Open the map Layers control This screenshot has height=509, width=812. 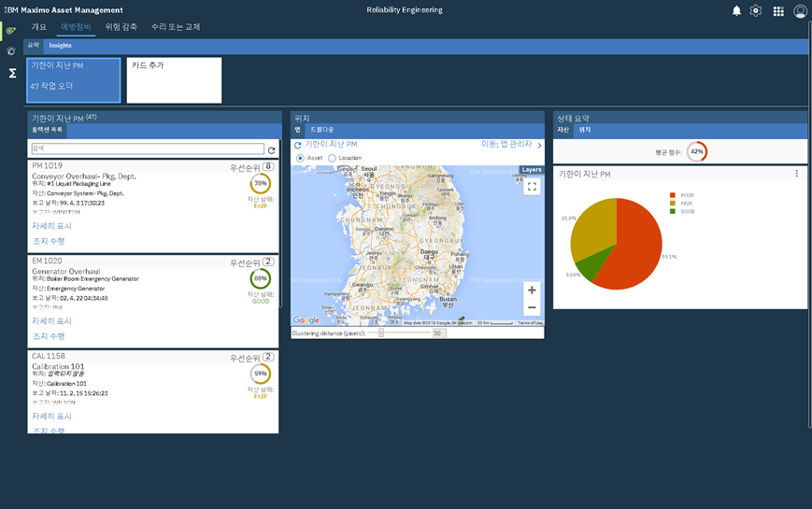click(x=532, y=170)
